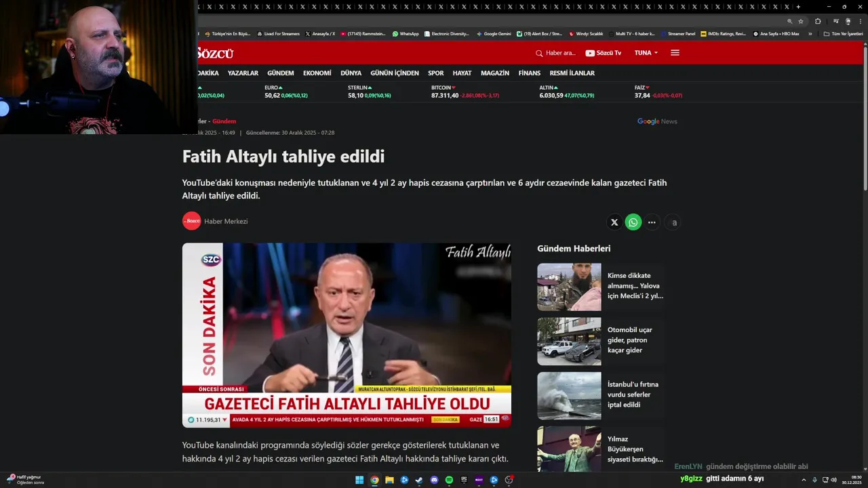
Task: Open 'Otomobil uçar gider' headline
Action: point(630,340)
